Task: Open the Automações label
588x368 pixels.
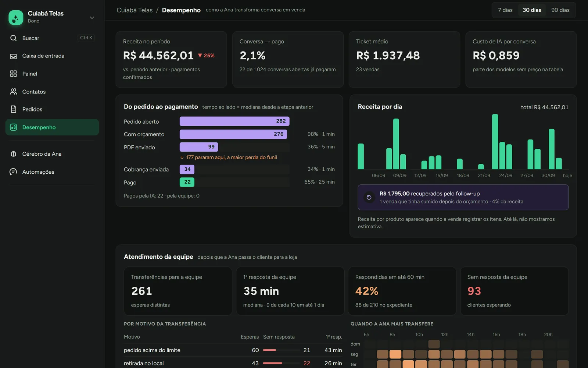Action: (x=38, y=172)
